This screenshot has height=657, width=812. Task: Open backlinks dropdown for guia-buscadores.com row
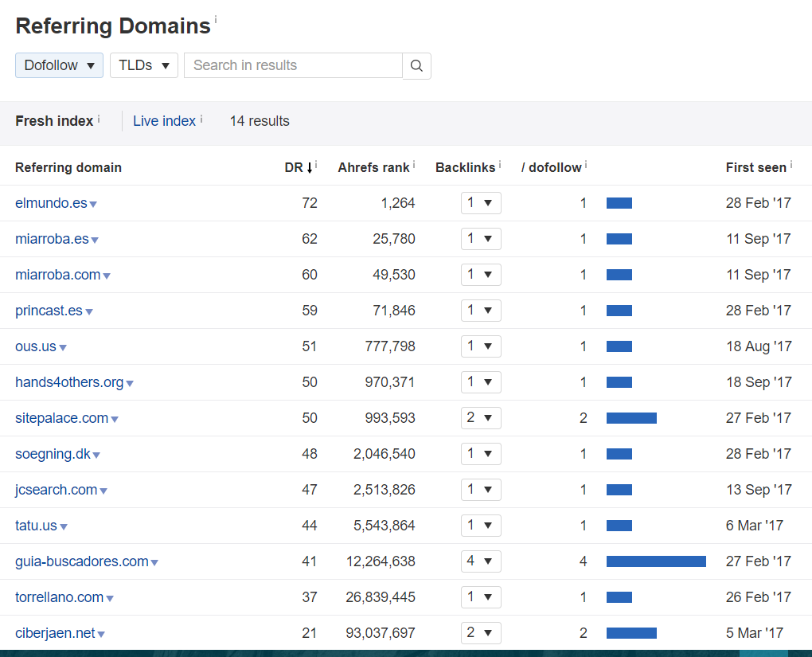point(481,561)
